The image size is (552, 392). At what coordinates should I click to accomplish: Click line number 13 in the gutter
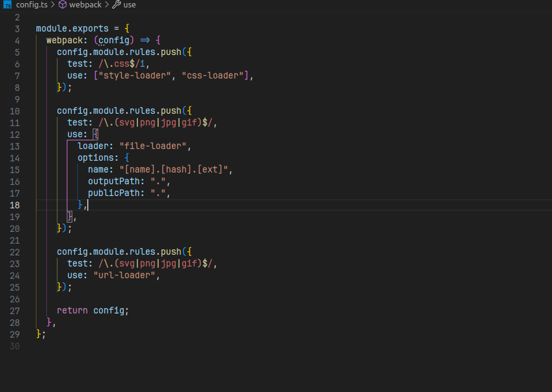15,146
